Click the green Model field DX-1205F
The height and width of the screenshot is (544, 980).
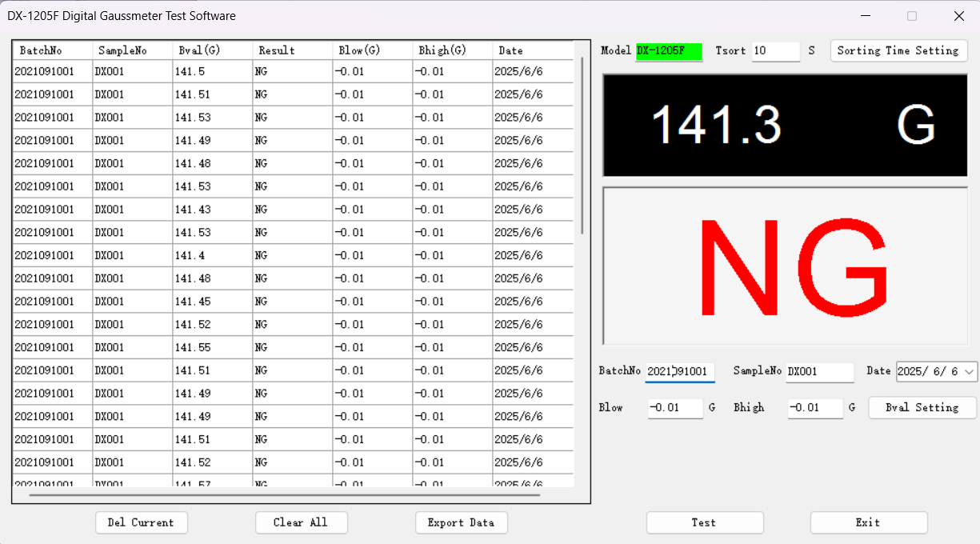(669, 51)
